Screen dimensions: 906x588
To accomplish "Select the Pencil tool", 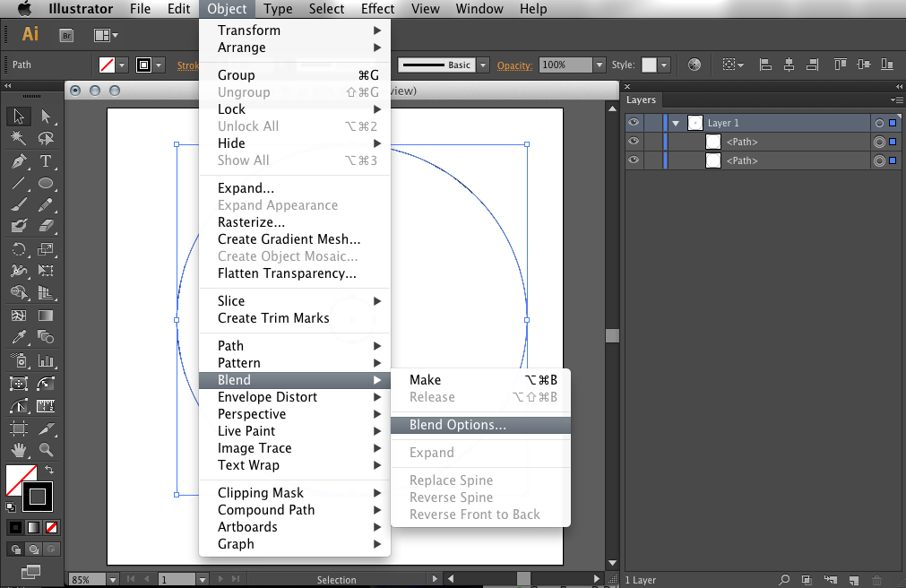I will click(46, 204).
